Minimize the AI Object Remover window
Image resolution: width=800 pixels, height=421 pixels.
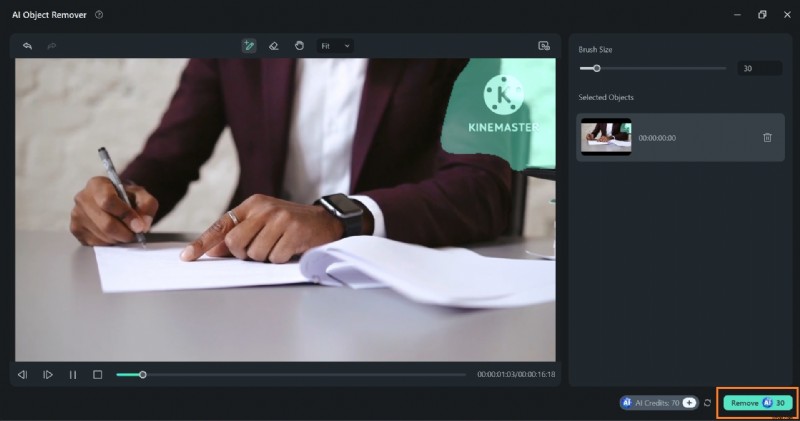pos(737,15)
